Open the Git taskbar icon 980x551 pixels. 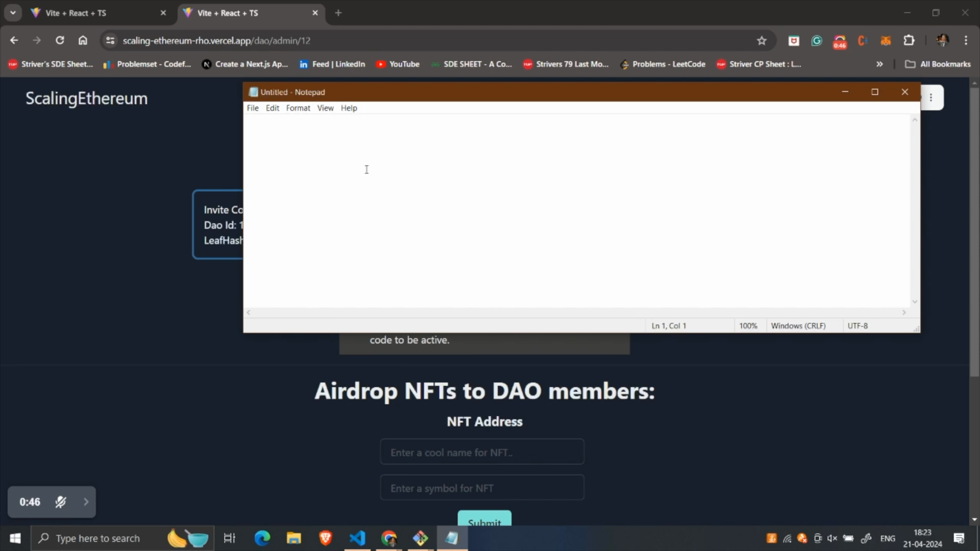click(x=421, y=538)
